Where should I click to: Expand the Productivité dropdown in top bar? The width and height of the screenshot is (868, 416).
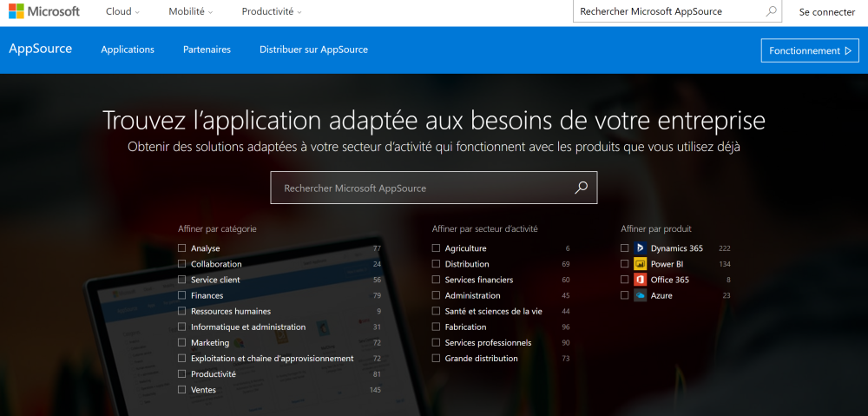pos(272,11)
